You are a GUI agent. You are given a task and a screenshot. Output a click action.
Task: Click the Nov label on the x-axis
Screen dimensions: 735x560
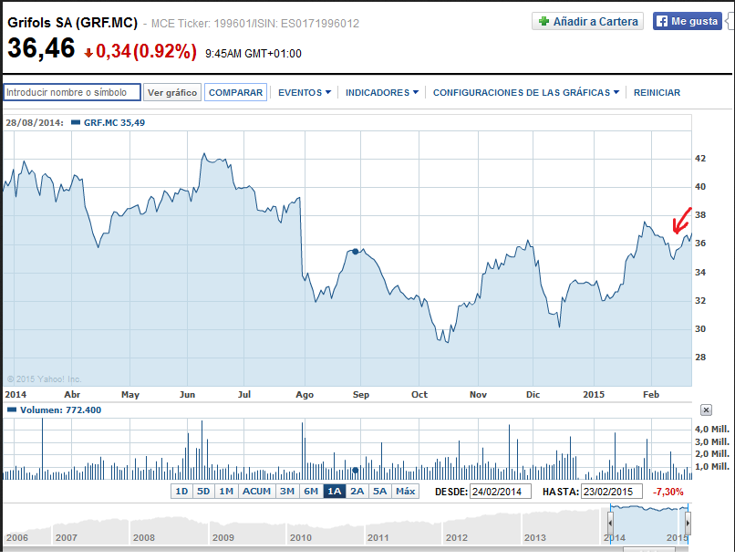point(478,394)
